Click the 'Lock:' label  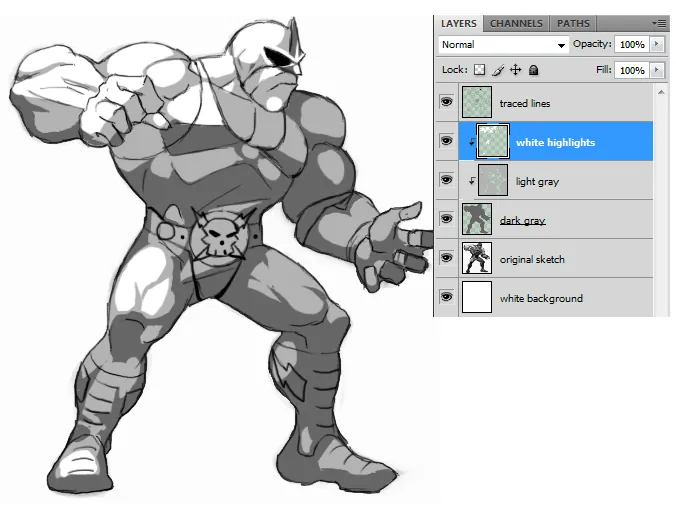(x=455, y=70)
